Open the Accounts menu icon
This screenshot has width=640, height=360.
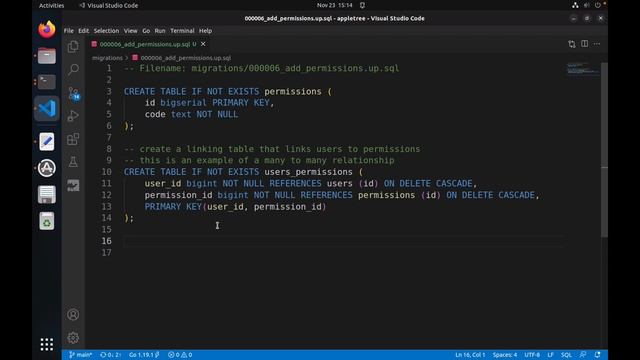point(73,315)
